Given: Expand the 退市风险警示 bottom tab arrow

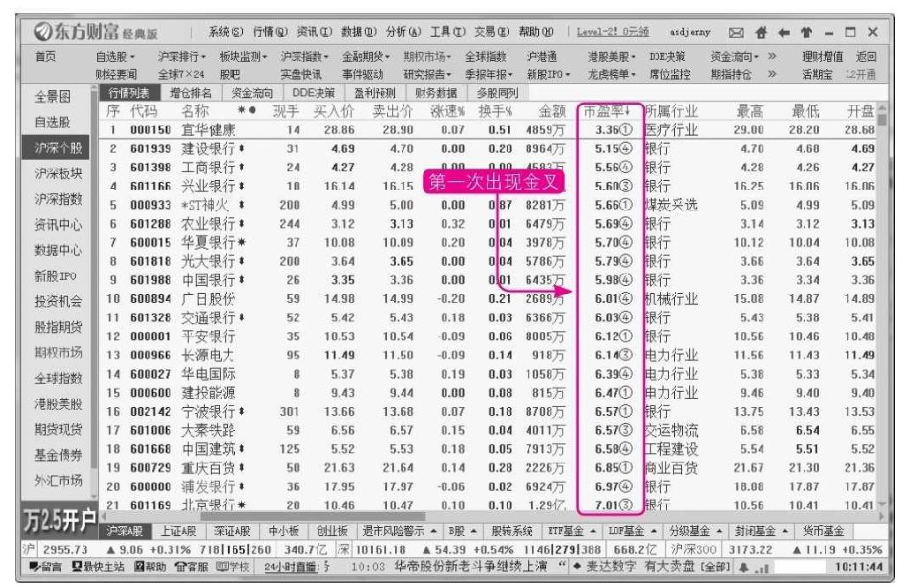Looking at the screenshot, I should pos(433,531).
